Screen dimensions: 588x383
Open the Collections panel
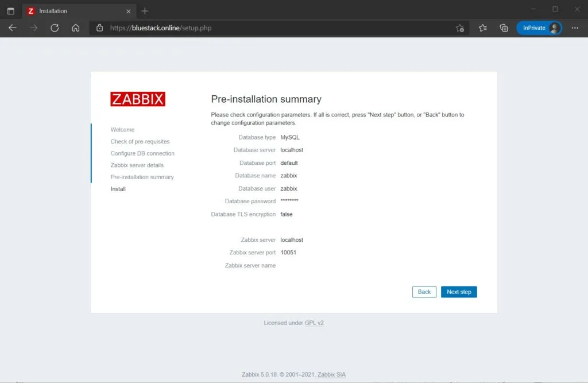pyautogui.click(x=504, y=28)
